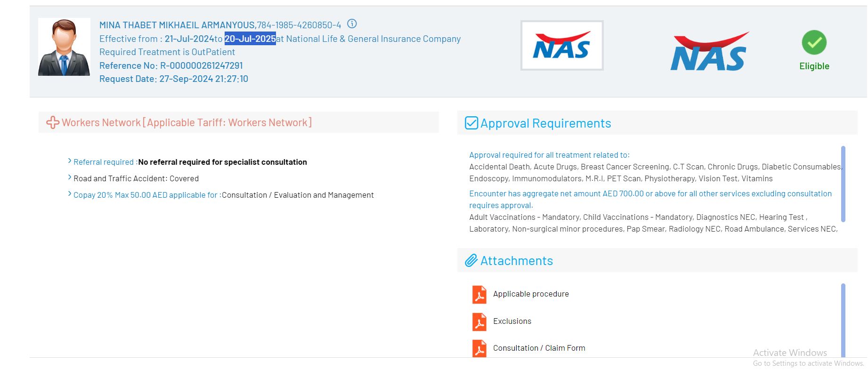Click the Adult Vaccinations - Mandatory line

[x=638, y=217]
